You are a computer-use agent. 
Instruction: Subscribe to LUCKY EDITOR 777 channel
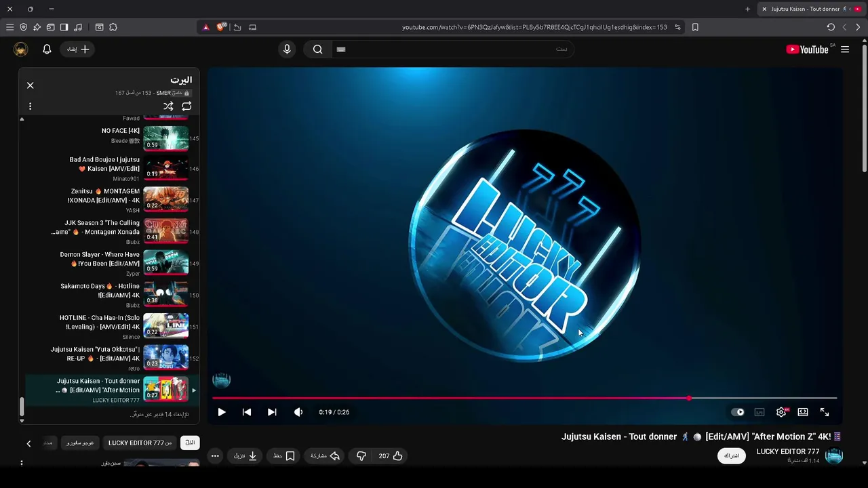(x=732, y=455)
